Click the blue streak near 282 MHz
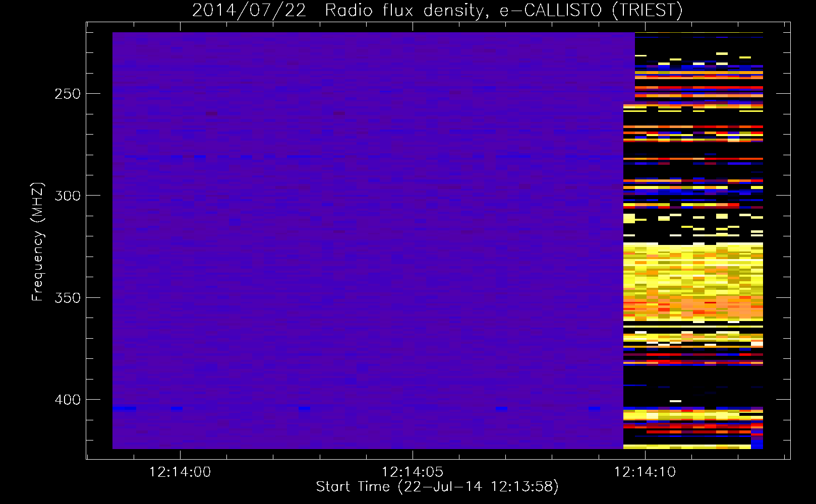 200,157
